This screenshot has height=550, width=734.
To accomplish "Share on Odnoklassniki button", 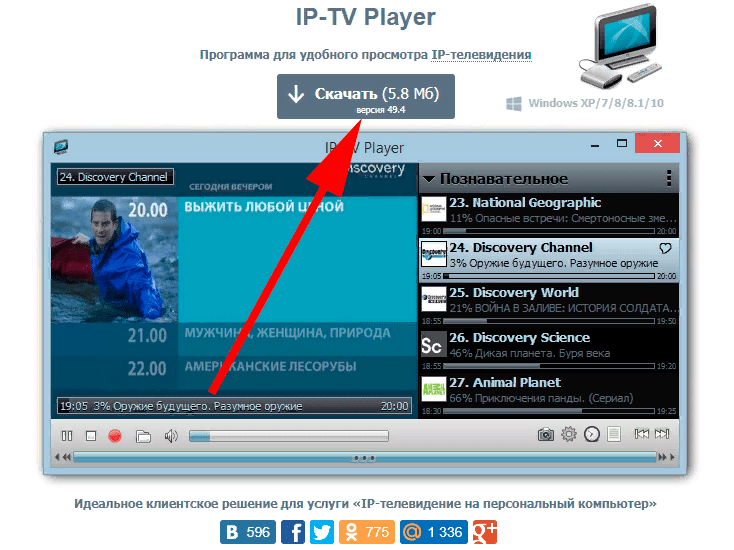I will (367, 532).
